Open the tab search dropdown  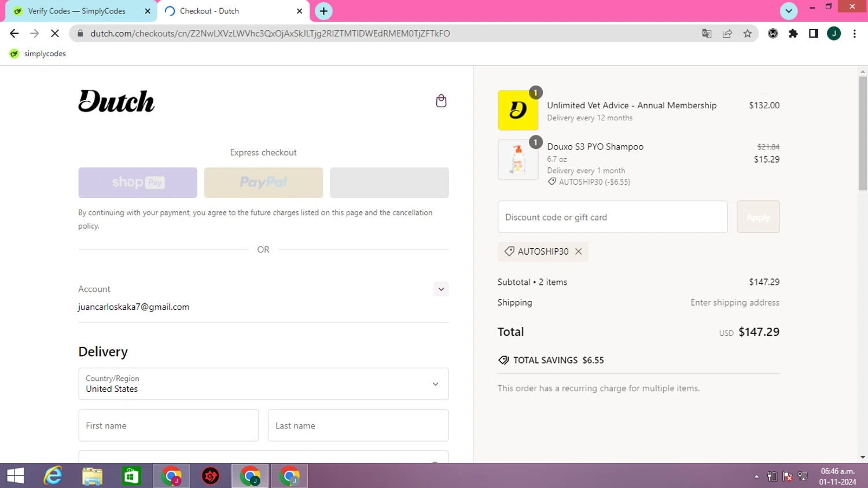pos(789,11)
